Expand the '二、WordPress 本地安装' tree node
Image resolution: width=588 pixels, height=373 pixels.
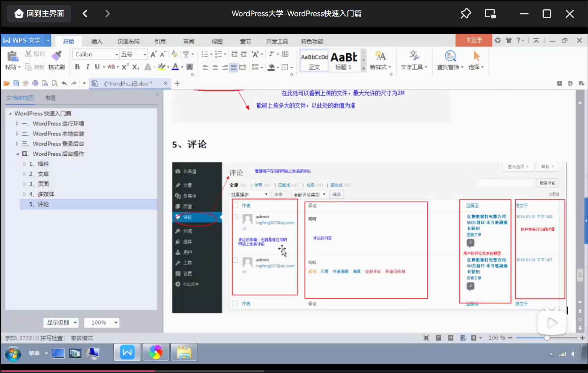click(x=17, y=134)
